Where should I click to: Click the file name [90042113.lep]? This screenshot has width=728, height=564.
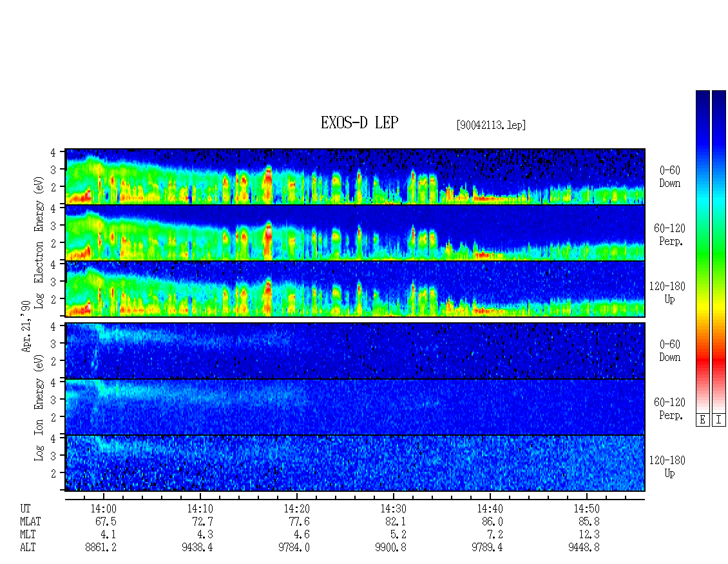491,125
